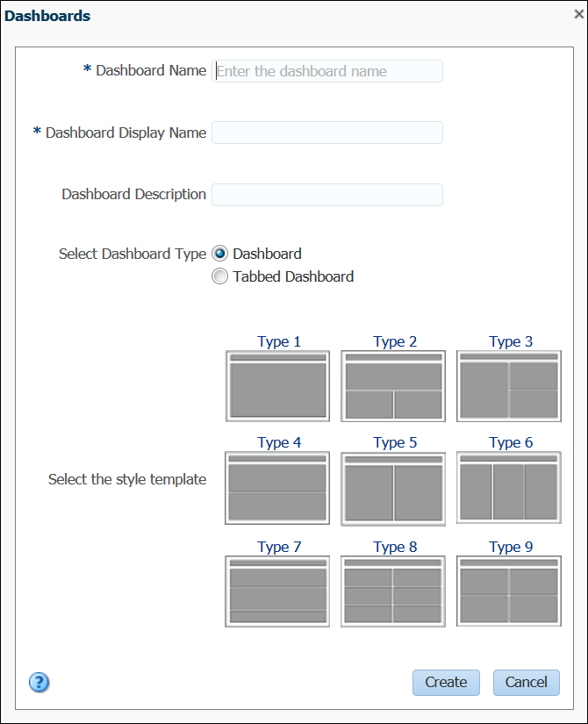Click the Cancel button
Viewport: 588px width, 724px height.
(x=526, y=682)
